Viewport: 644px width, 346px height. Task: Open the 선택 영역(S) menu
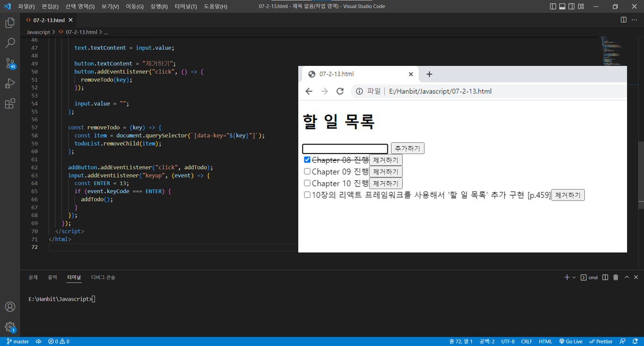pyautogui.click(x=80, y=6)
